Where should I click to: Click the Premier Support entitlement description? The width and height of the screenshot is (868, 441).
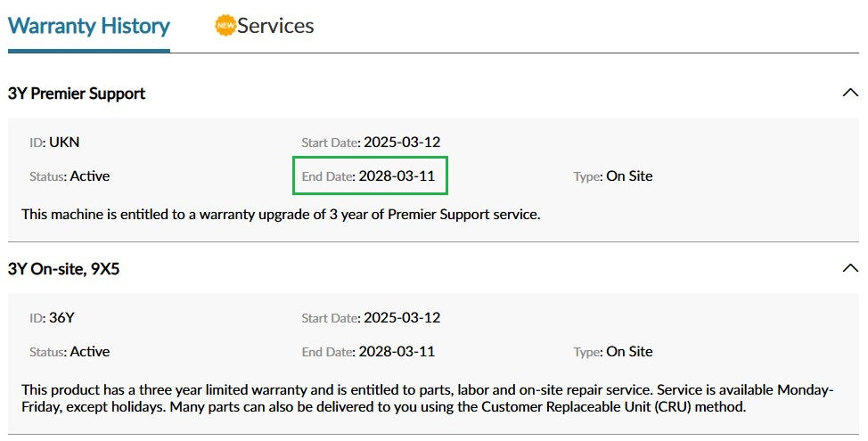pos(281,214)
